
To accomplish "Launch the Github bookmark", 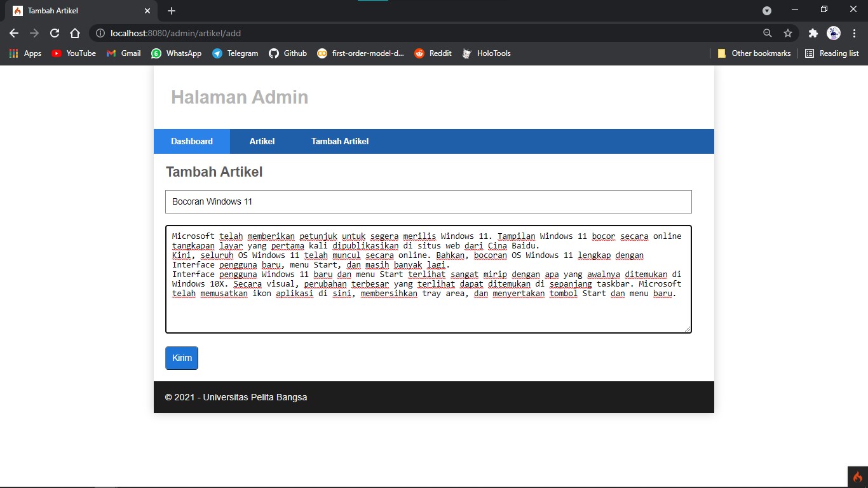I will tap(288, 53).
